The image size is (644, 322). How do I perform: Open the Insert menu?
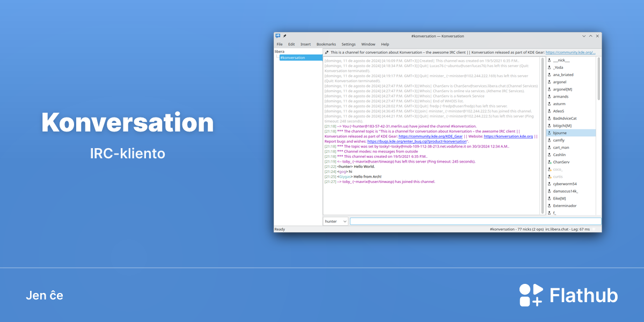[x=305, y=44]
